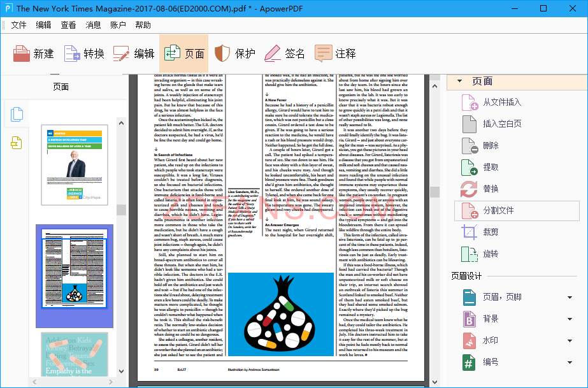Viewport: 588px width, 388px height.
Task: Open the 查看 (View) menu
Action: click(68, 24)
